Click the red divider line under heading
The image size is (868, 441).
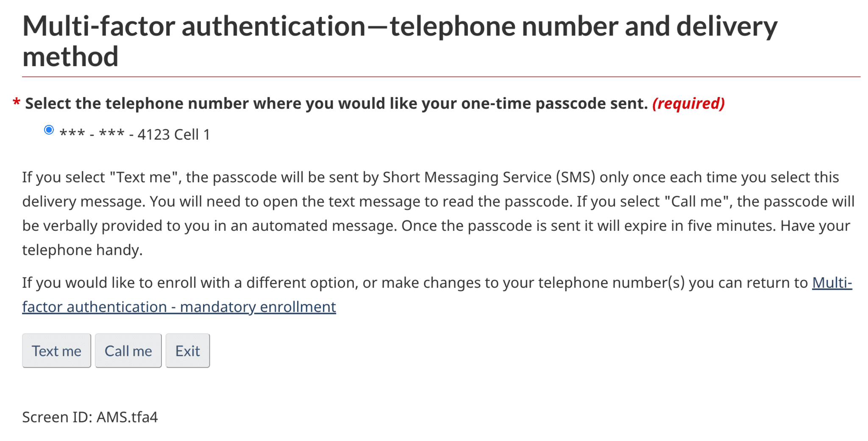[x=441, y=77]
